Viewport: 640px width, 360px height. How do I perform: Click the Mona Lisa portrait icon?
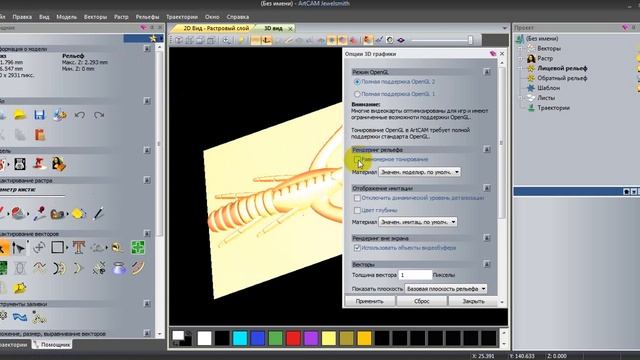tap(59, 164)
